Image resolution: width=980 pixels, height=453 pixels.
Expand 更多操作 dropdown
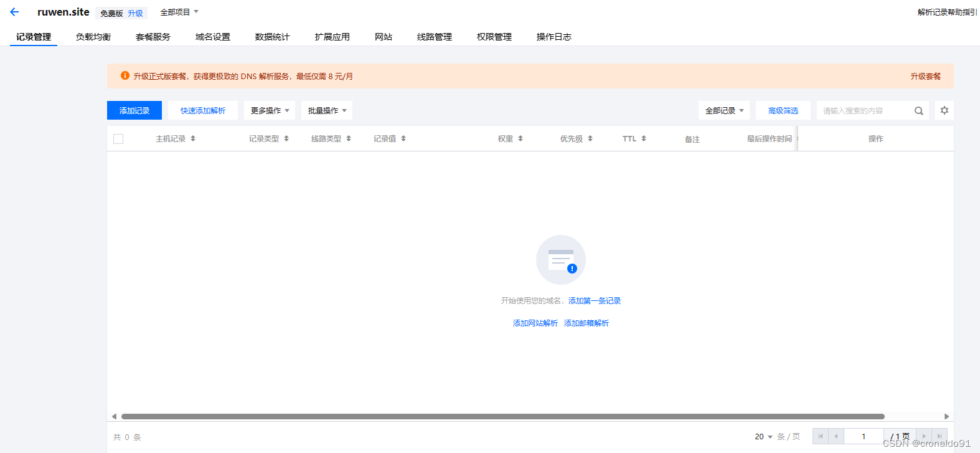(270, 110)
